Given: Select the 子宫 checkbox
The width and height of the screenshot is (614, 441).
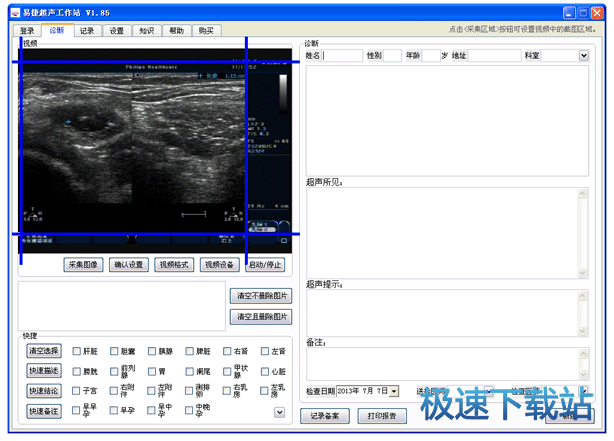Looking at the screenshot, I should pyautogui.click(x=76, y=391).
